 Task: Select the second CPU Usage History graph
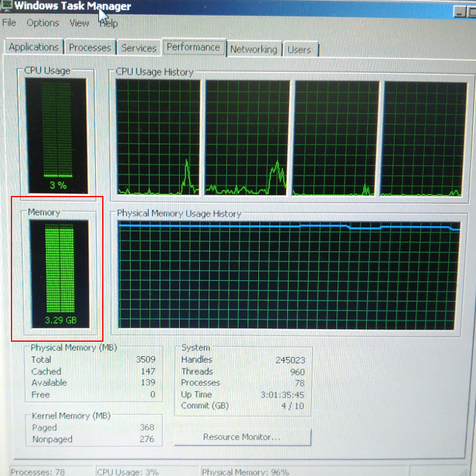click(x=247, y=139)
